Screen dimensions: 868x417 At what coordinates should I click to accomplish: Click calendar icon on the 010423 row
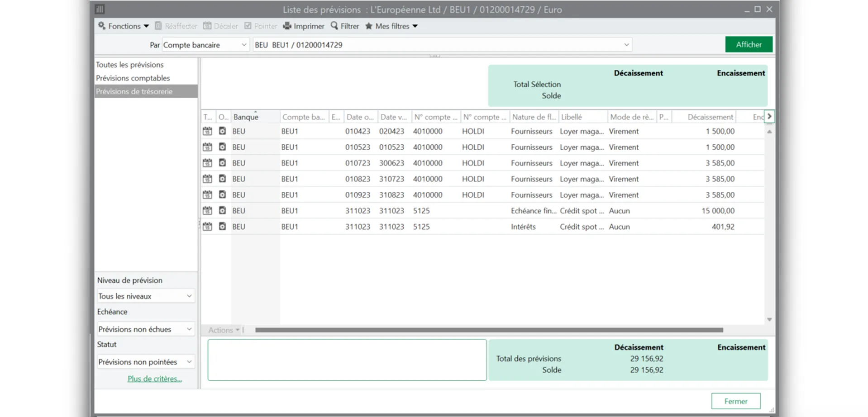point(207,131)
